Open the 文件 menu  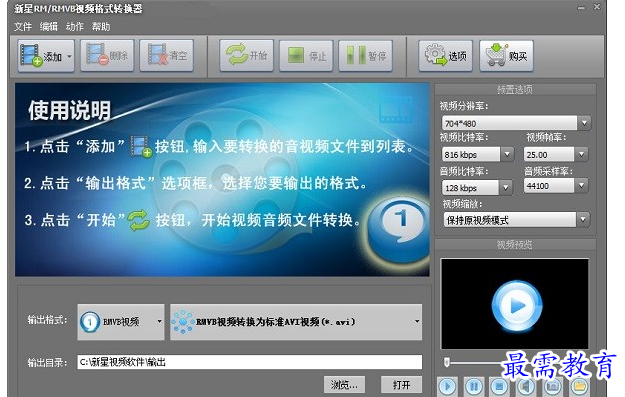23,27
